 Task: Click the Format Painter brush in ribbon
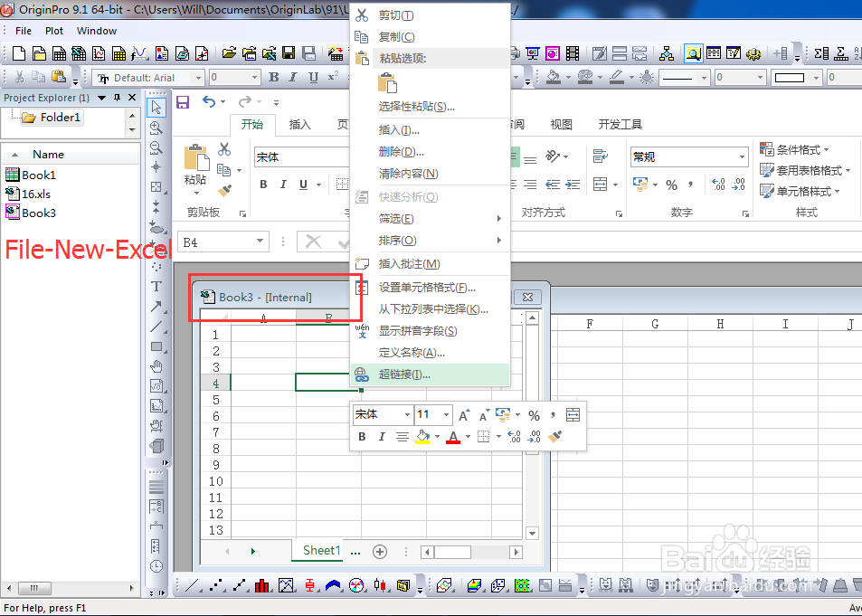(x=224, y=190)
